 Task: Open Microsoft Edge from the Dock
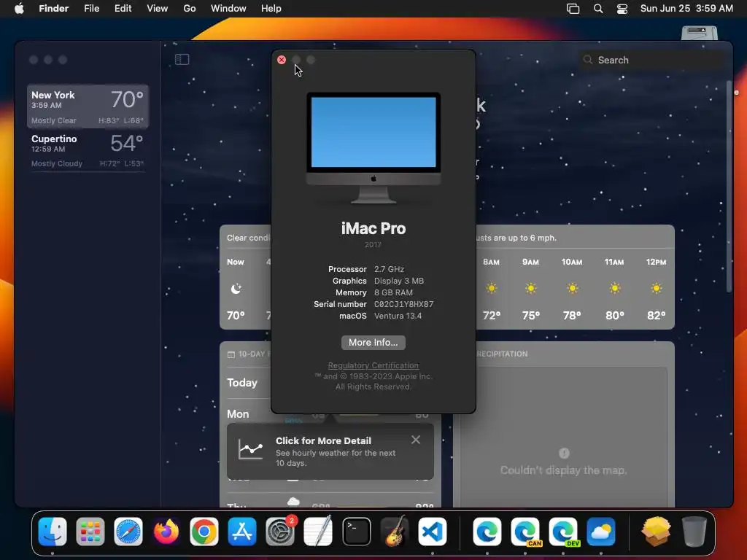[x=487, y=532]
